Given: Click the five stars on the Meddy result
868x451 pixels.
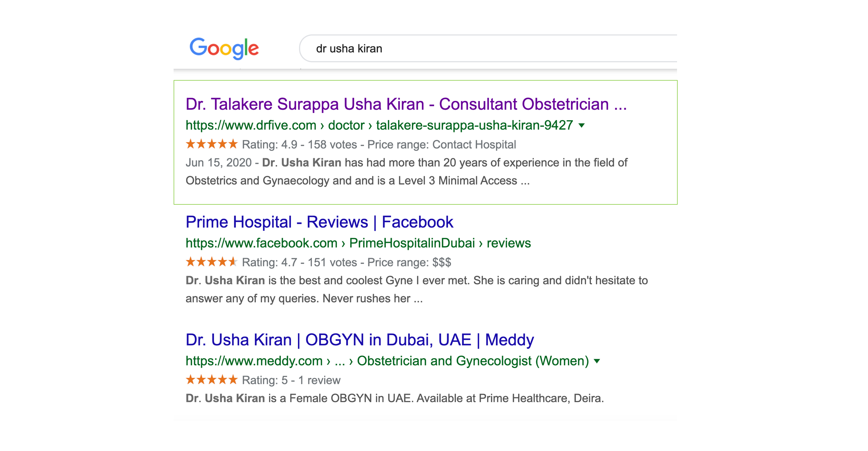Looking at the screenshot, I should (x=212, y=380).
